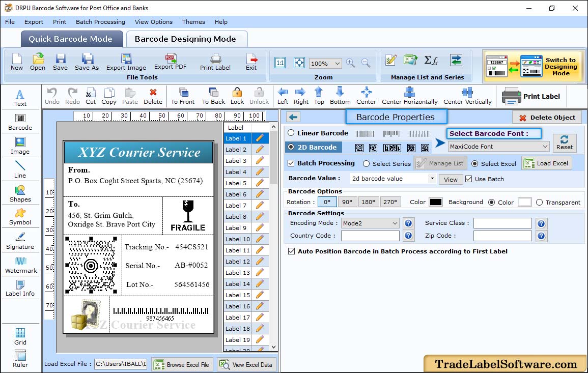Select the Image tool in sidebar

[x=20, y=146]
